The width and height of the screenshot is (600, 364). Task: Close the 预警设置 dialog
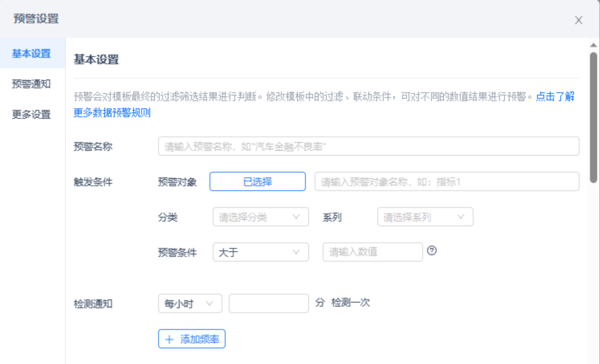tap(578, 20)
